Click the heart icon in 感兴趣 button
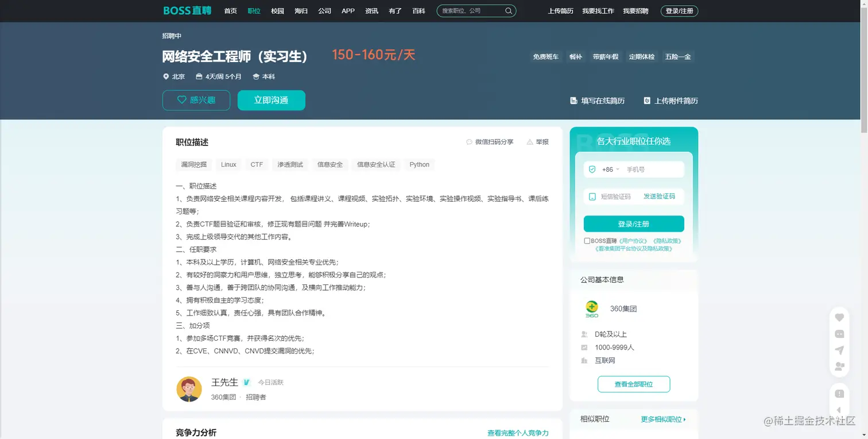The width and height of the screenshot is (868, 439). pos(182,100)
